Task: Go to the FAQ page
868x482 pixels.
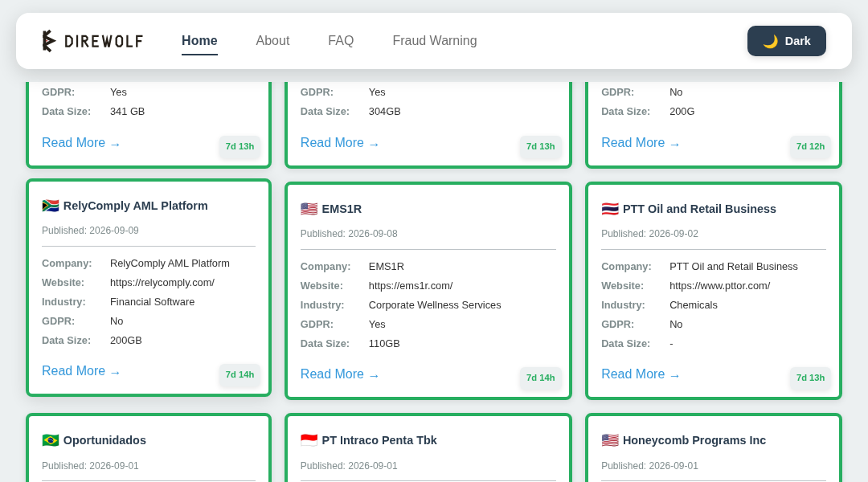Action: (341, 41)
